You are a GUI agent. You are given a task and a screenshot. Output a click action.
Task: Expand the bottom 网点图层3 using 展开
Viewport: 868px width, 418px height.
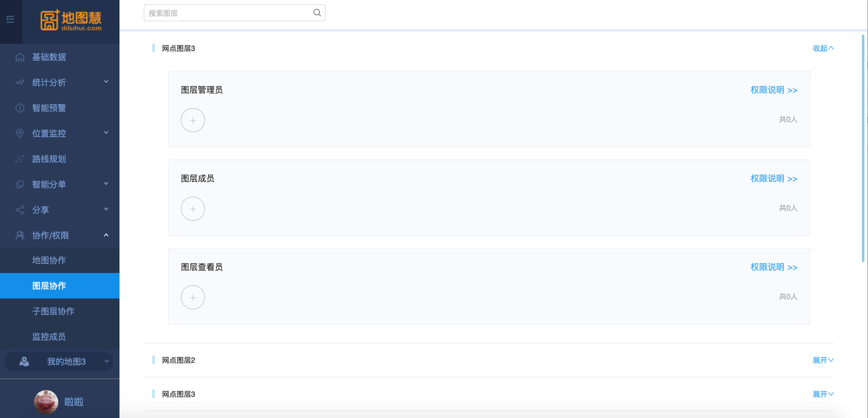point(823,394)
